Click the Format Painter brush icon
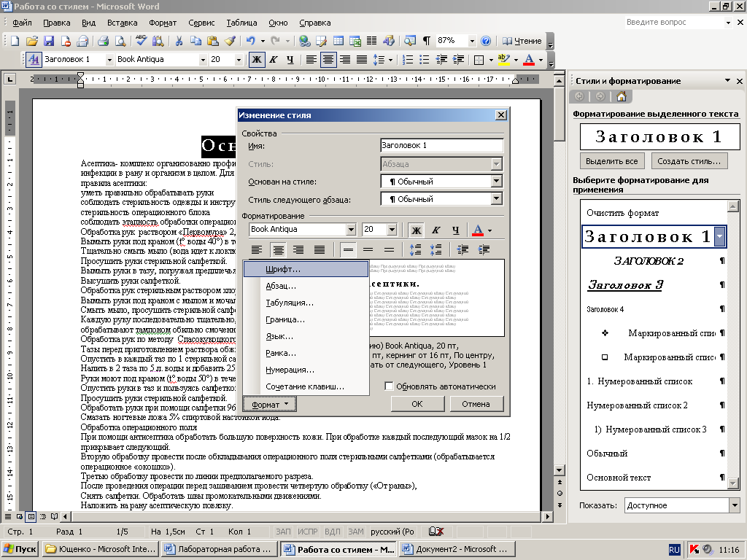 click(230, 41)
